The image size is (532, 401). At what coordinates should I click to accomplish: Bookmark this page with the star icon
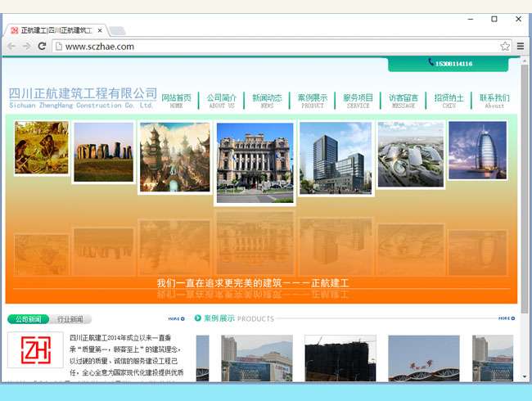click(x=505, y=47)
